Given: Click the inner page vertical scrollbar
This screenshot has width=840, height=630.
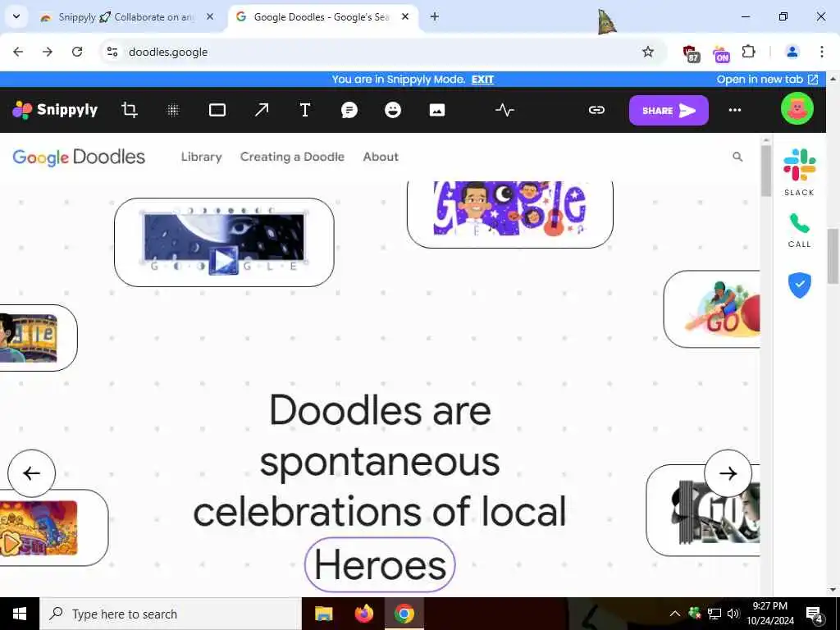Looking at the screenshot, I should coord(765,171).
